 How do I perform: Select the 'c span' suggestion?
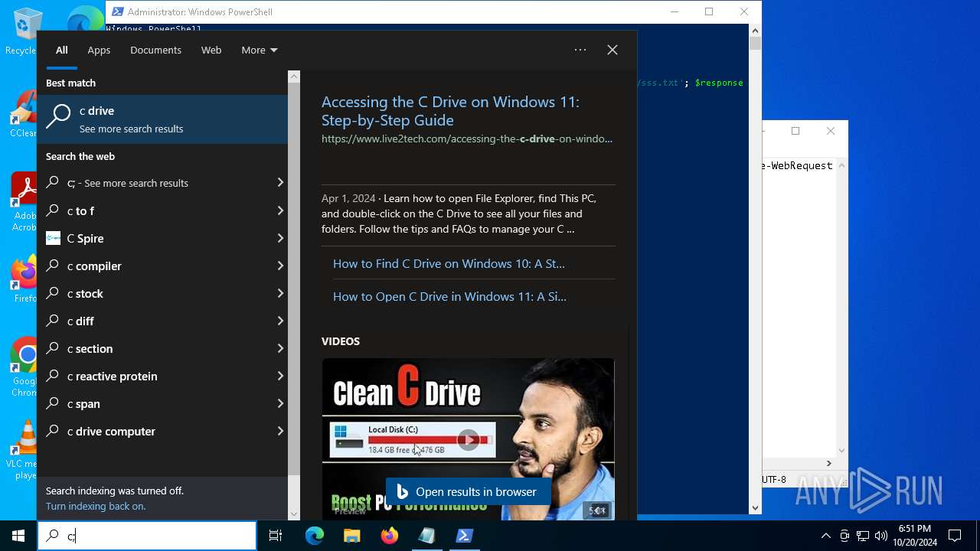click(162, 403)
